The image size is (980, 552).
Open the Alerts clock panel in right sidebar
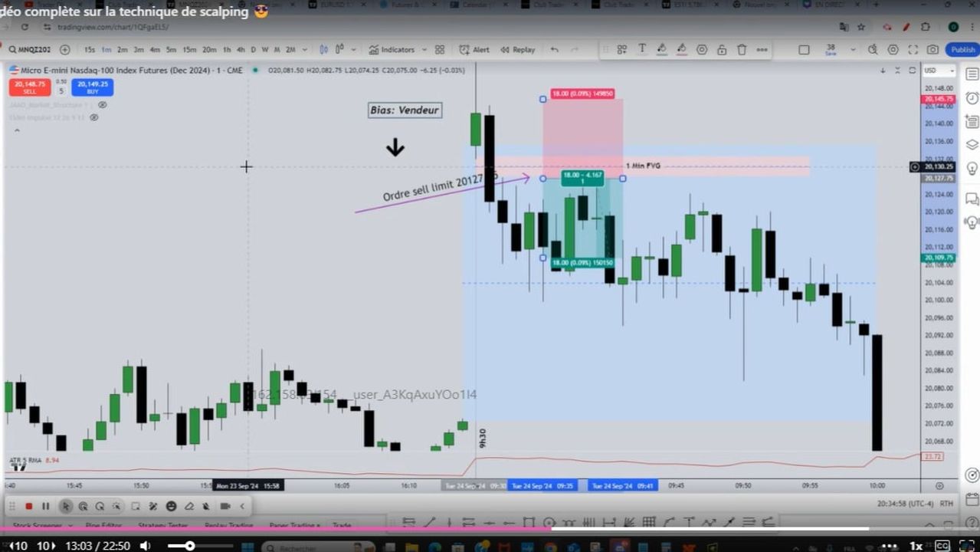coord(972,98)
